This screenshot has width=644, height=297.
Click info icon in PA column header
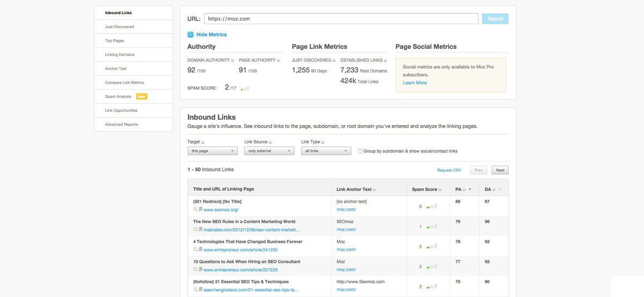pos(464,189)
